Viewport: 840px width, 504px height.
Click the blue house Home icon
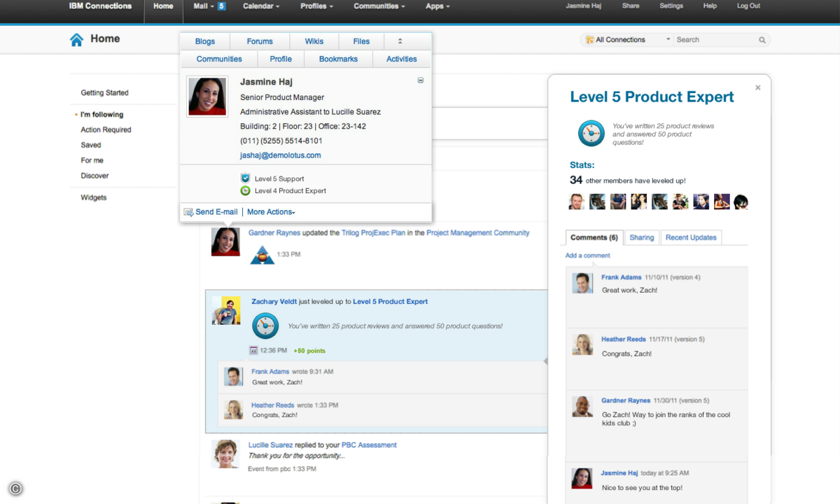(x=76, y=40)
